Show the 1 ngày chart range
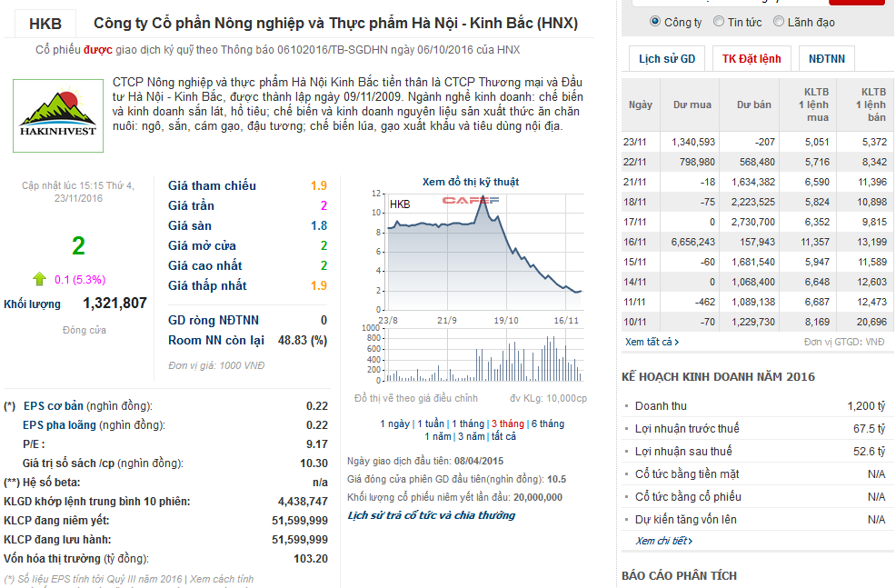Image resolution: width=896 pixels, height=588 pixels. click(395, 424)
